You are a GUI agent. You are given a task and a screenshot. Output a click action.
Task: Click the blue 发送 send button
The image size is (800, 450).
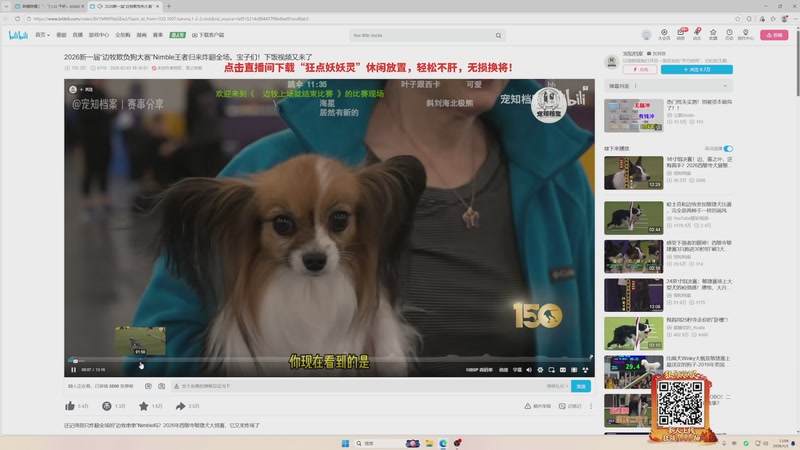[x=581, y=386]
